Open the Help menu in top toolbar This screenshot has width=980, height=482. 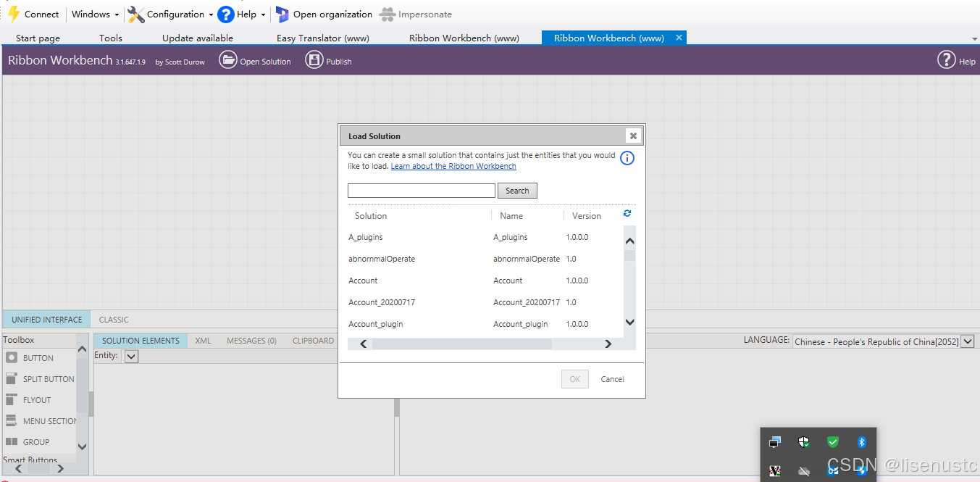(242, 14)
